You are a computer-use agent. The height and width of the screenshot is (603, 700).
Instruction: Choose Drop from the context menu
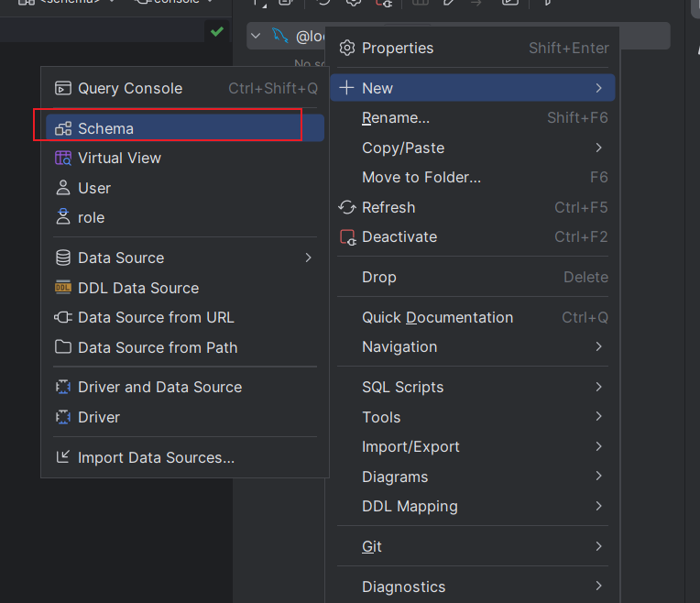pos(379,277)
